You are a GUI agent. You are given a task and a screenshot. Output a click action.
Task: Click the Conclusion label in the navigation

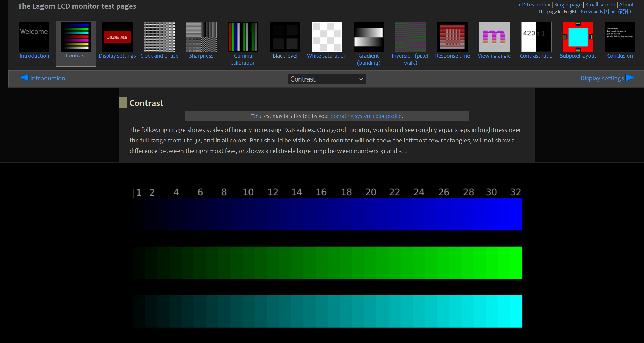620,56
